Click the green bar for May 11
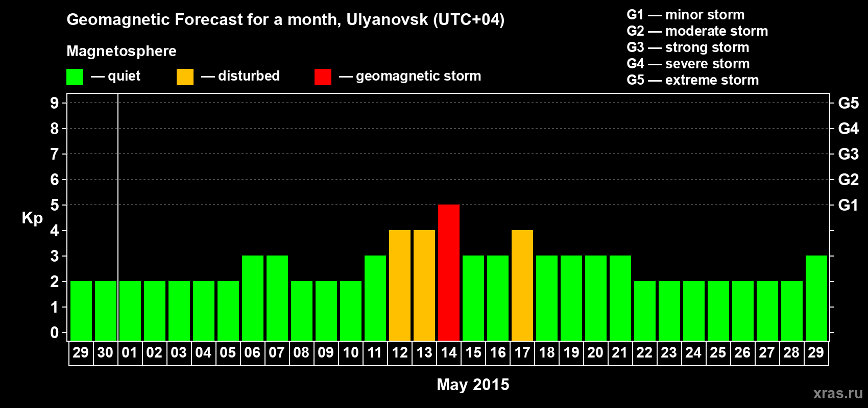 375,298
